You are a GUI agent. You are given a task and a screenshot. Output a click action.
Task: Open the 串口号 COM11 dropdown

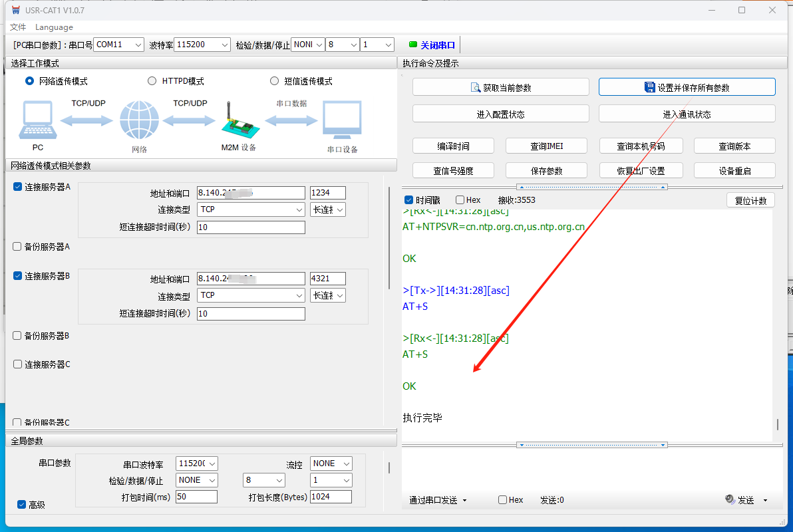click(x=118, y=45)
